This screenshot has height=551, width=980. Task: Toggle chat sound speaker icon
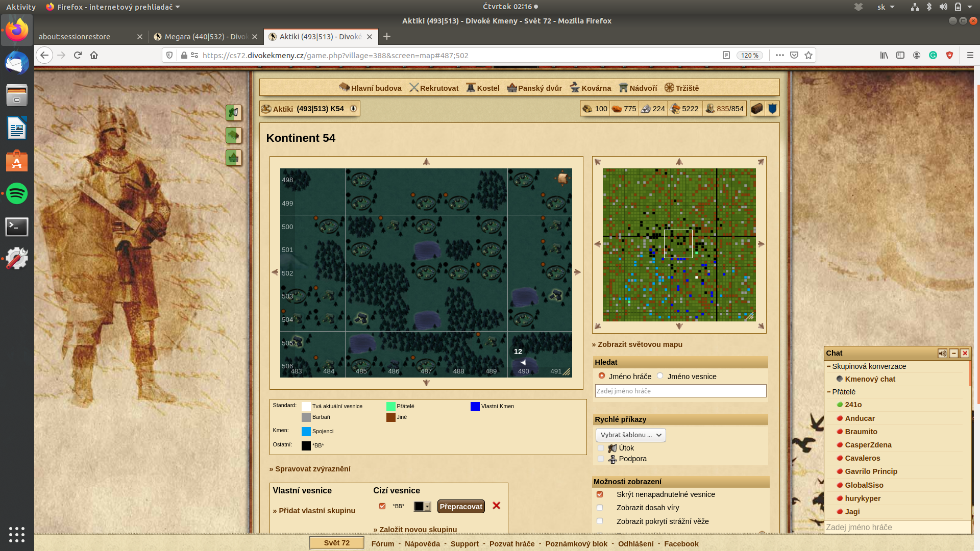coord(942,353)
